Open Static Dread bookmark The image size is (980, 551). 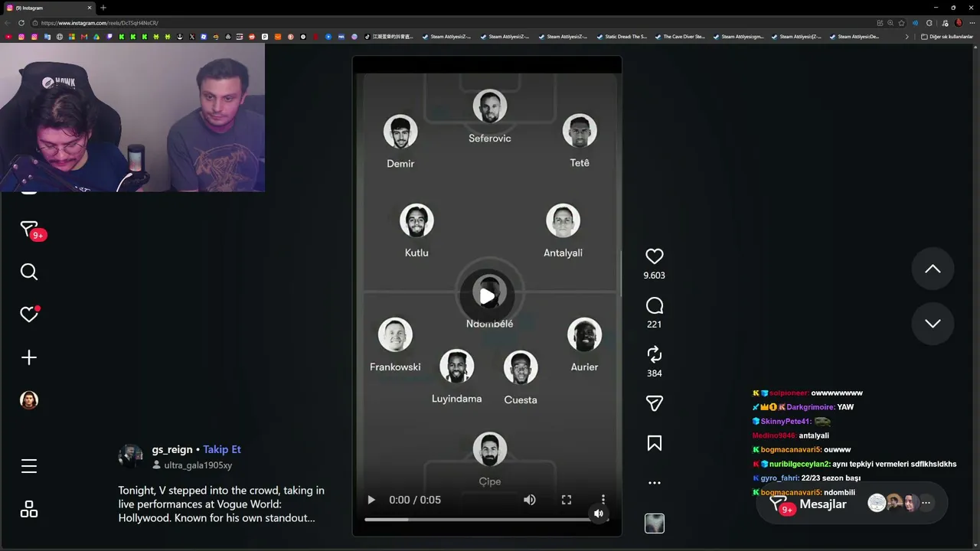[x=621, y=37]
